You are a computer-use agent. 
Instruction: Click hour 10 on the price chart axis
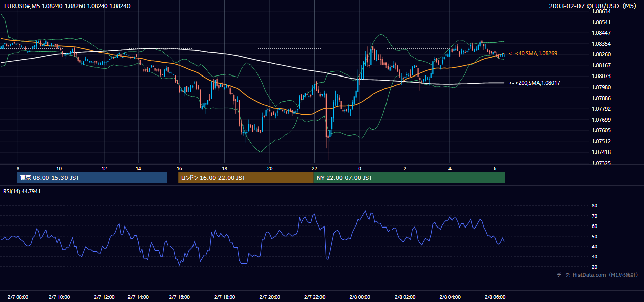[59, 168]
